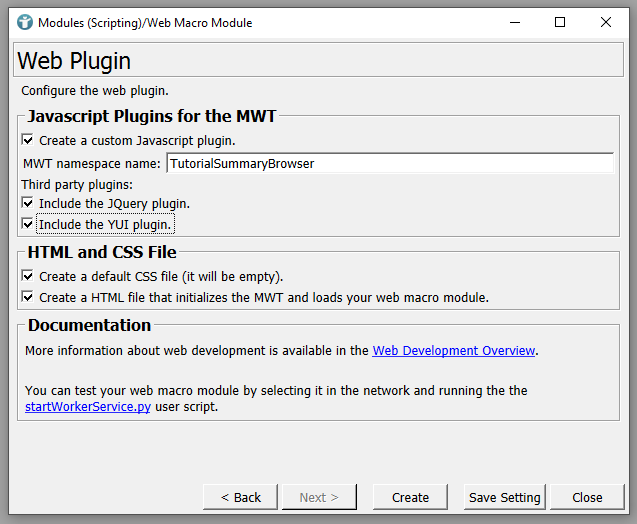This screenshot has width=637, height=524.
Task: Toggle the Include the YUI plugin checkbox
Action: coord(28,225)
